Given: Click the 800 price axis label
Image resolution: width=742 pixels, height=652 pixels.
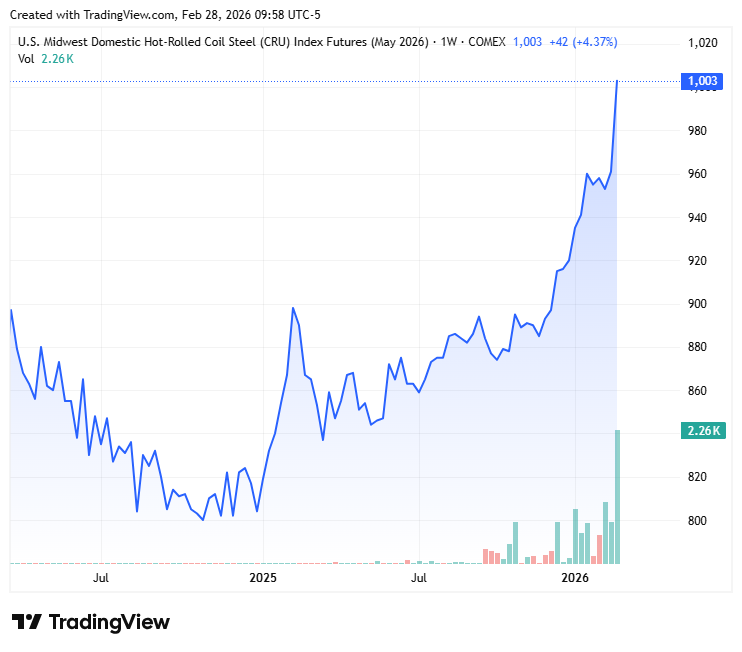Looking at the screenshot, I should [x=697, y=521].
